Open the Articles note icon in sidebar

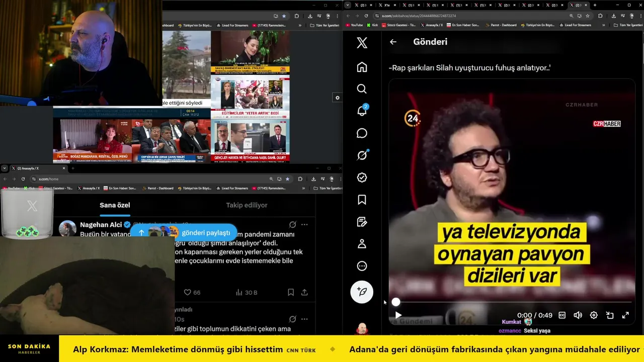362,222
